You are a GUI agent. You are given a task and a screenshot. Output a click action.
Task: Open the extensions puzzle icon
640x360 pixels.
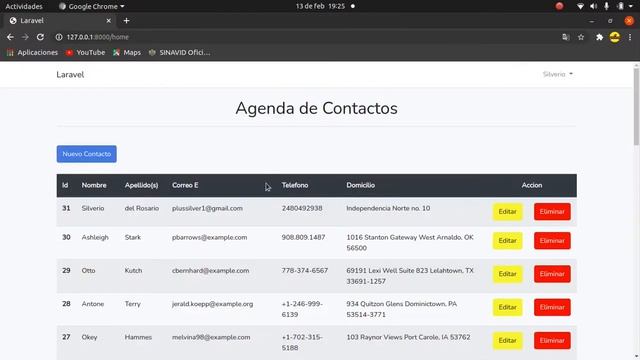tap(599, 37)
